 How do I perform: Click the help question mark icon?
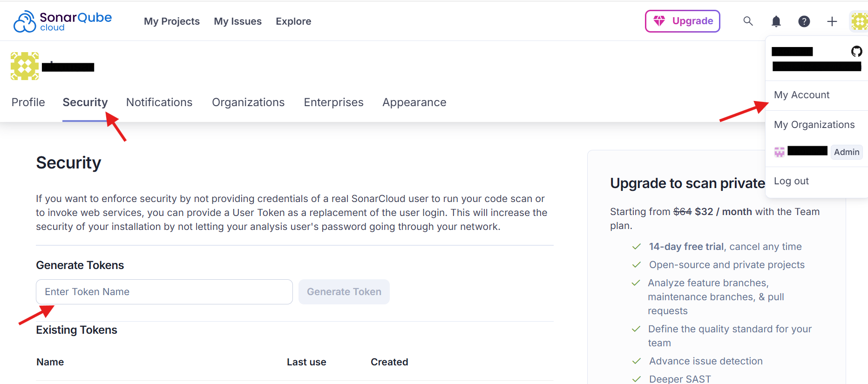(804, 21)
